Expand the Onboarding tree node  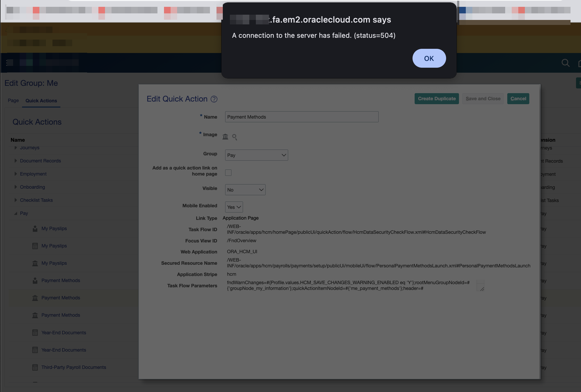point(15,187)
